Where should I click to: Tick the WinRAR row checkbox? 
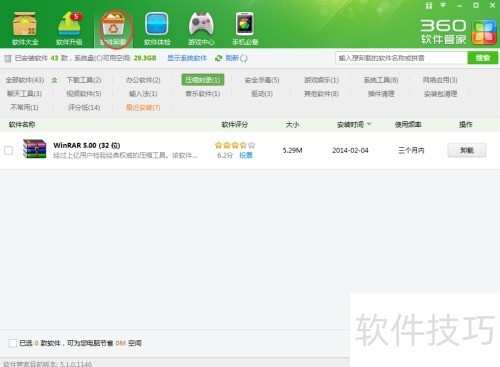coord(8,150)
